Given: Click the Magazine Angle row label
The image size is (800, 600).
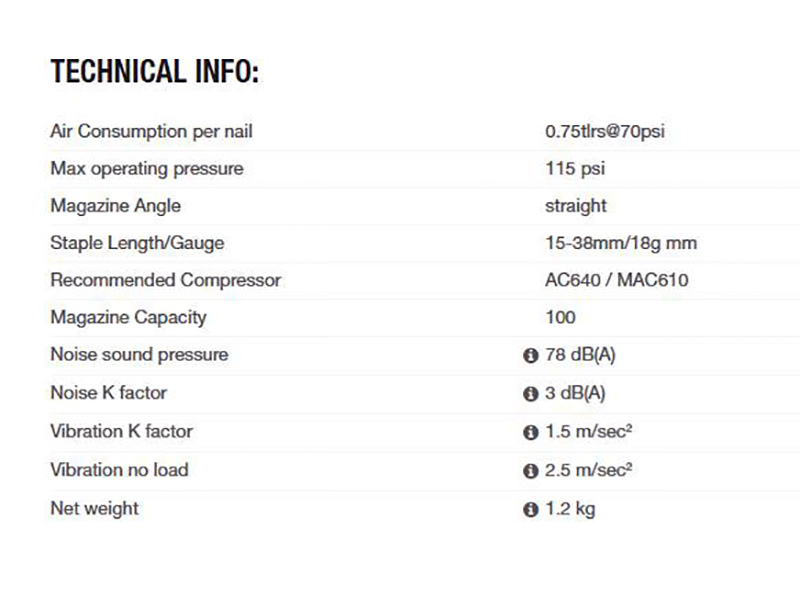Looking at the screenshot, I should tap(115, 205).
